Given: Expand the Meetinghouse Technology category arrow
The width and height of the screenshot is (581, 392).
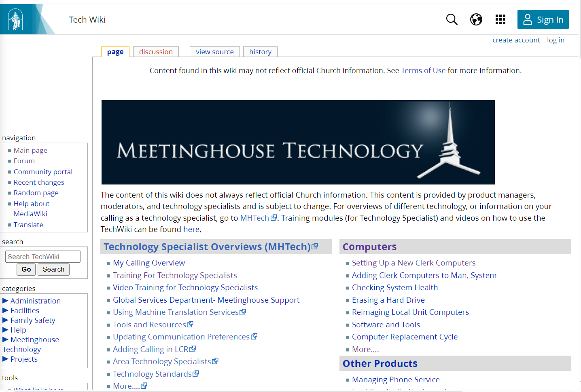Looking at the screenshot, I should pyautogui.click(x=5, y=339).
